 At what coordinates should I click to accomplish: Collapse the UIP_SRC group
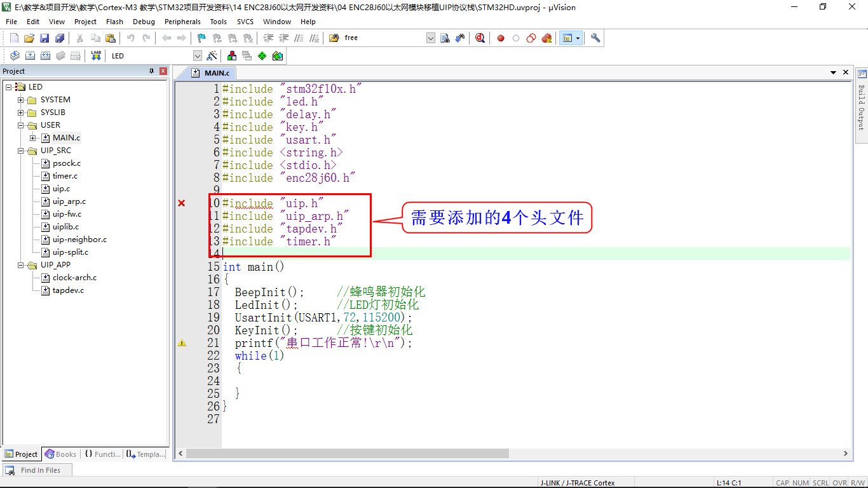point(20,150)
